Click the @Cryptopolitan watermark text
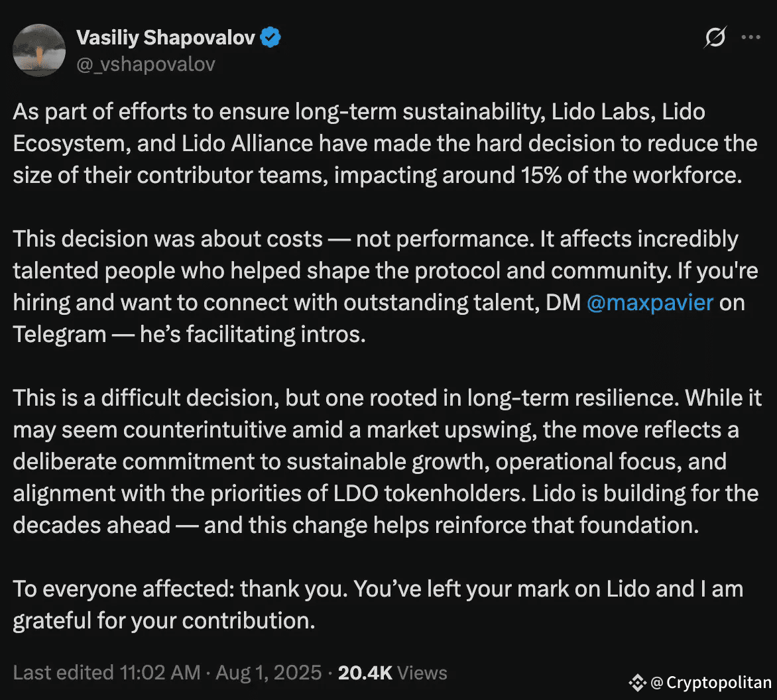Screen dimensions: 777x700 click(711, 683)
